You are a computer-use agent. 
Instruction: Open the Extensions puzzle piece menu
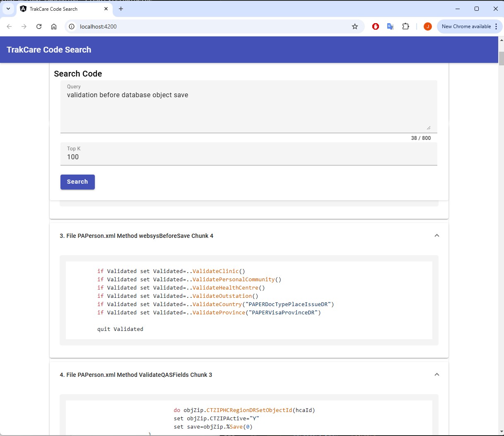[406, 26]
